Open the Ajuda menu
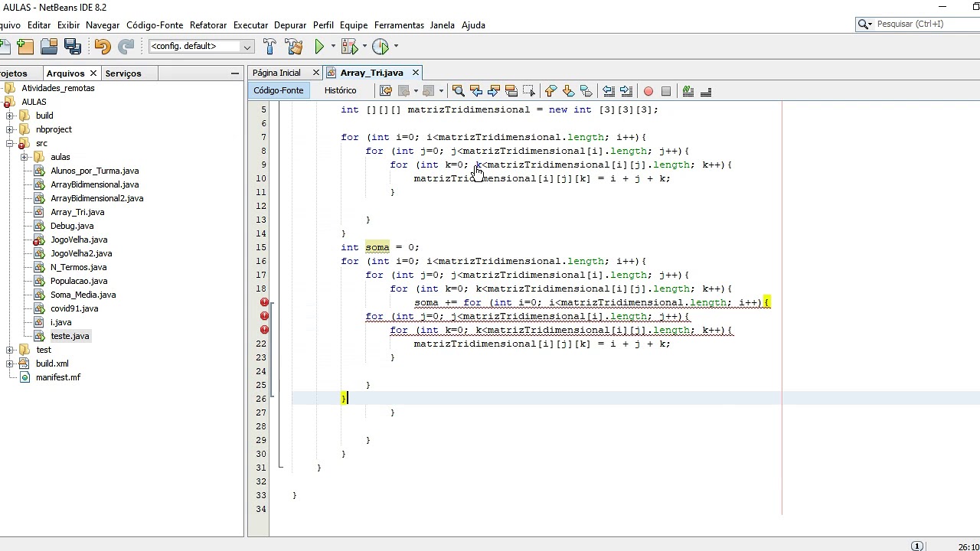 tap(473, 25)
